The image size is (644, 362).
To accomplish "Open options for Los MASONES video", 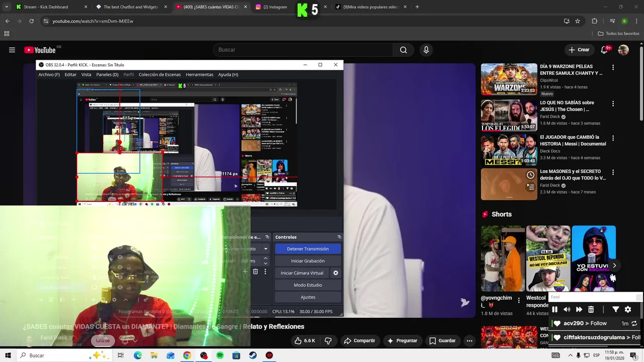I will point(613,172).
